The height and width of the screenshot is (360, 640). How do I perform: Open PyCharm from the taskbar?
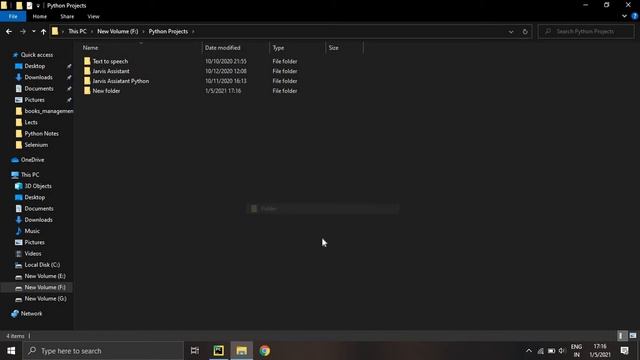[x=218, y=351]
